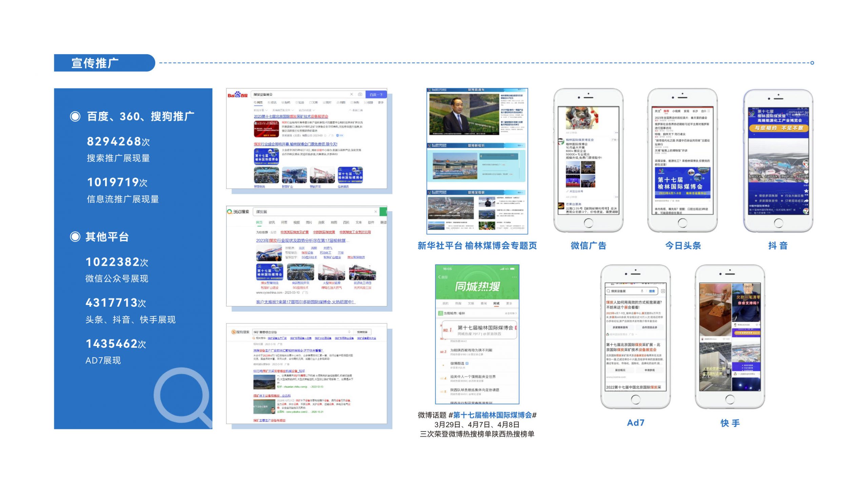Select the bullet beside 百度、360、搜狗推广
868x488 pixels.
pyautogui.click(x=75, y=117)
